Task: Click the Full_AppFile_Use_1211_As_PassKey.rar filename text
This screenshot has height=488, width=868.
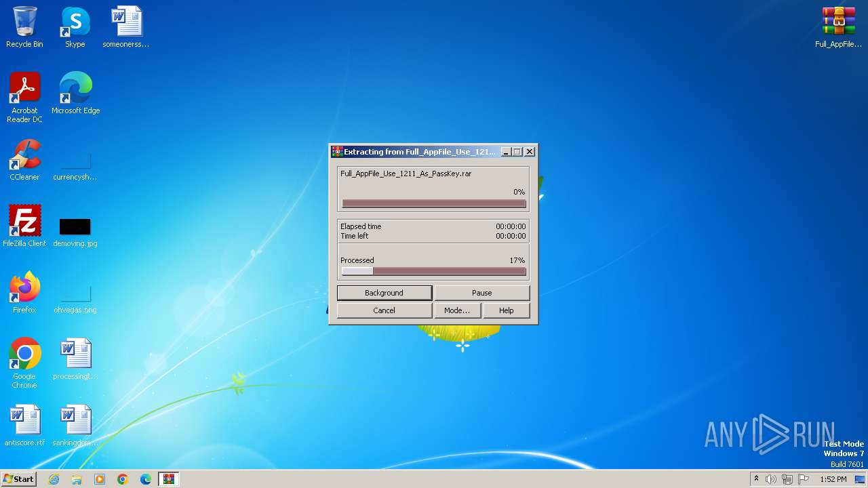Action: pos(406,174)
